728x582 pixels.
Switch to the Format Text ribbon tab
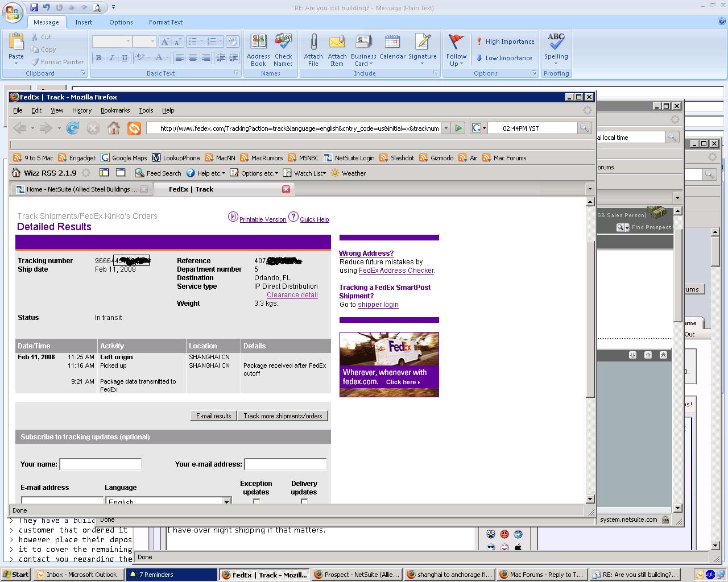[166, 22]
